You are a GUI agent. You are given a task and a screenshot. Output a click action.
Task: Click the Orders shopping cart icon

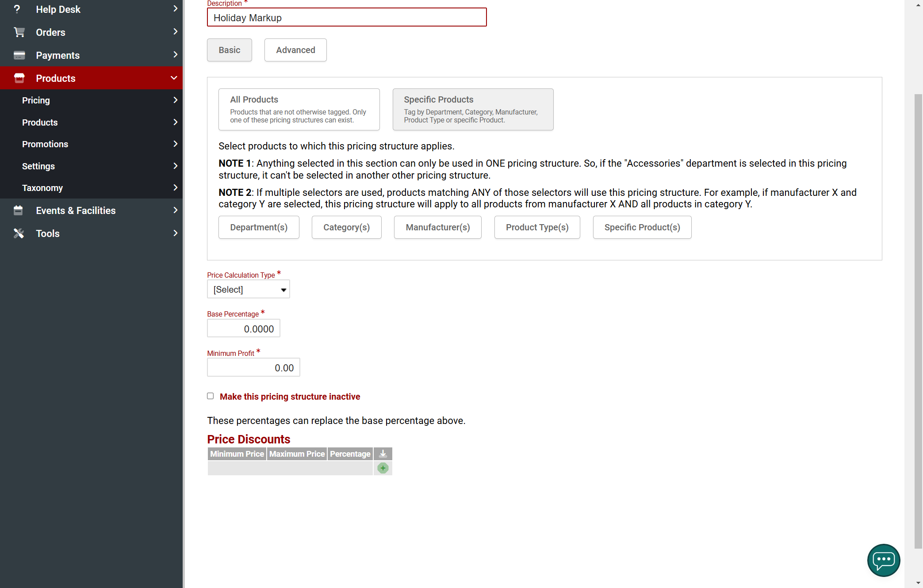[x=19, y=32]
